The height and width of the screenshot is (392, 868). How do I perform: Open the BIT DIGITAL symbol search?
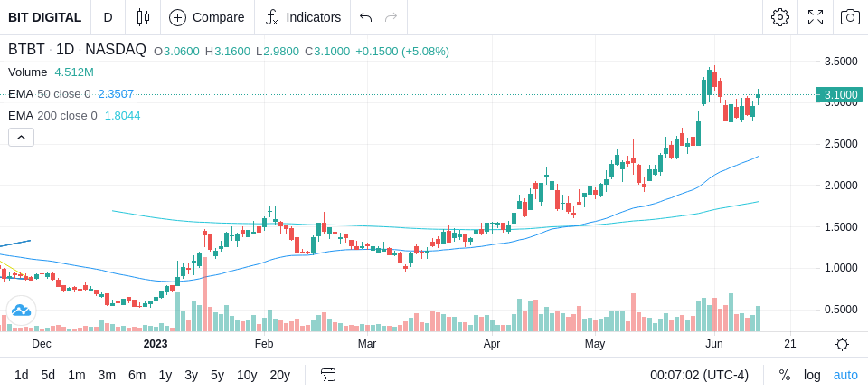pos(45,17)
